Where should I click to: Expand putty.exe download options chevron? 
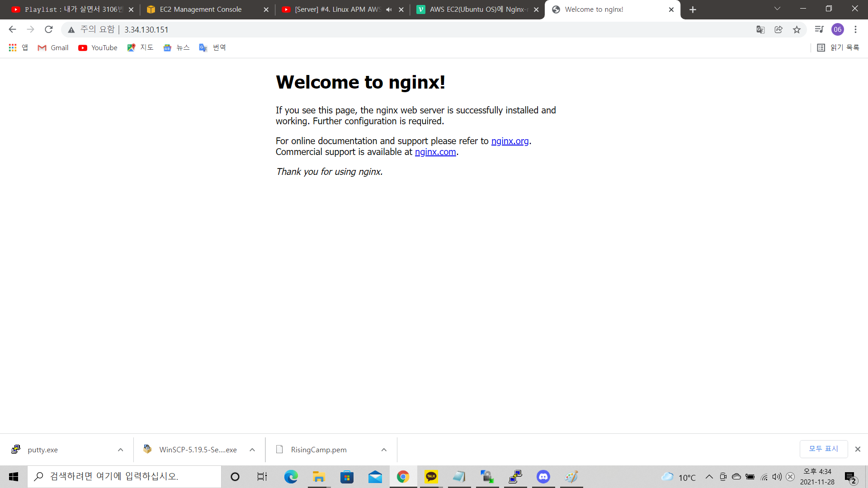click(120, 450)
